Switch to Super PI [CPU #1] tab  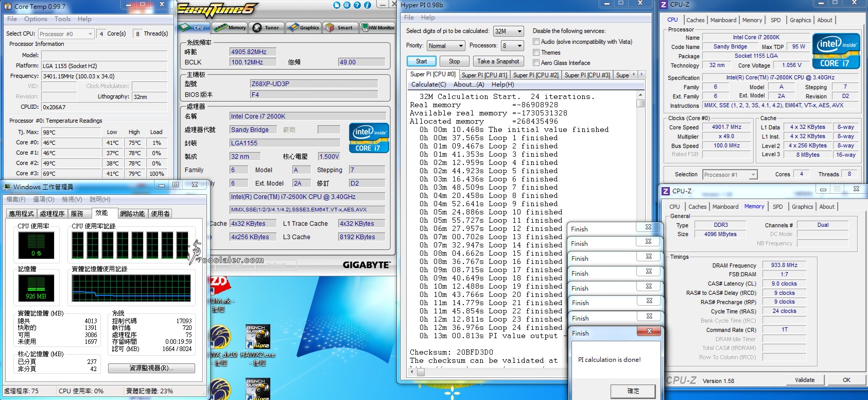[484, 75]
